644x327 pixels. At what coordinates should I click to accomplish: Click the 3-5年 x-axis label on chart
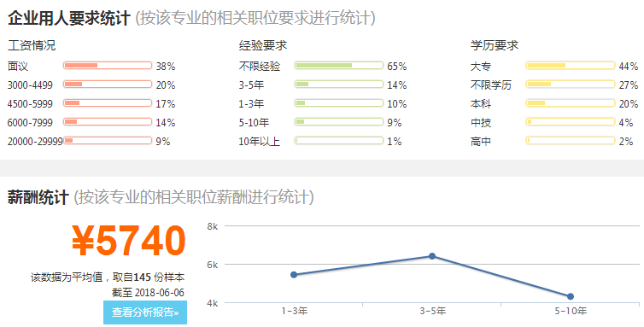pos(432,311)
